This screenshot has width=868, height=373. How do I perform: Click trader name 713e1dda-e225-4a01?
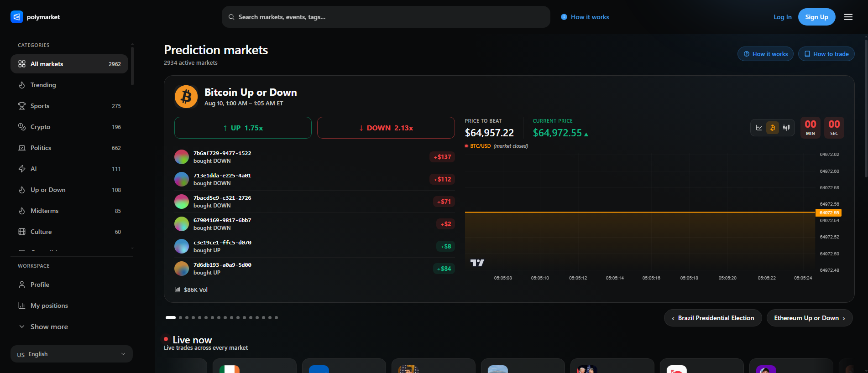tap(222, 176)
